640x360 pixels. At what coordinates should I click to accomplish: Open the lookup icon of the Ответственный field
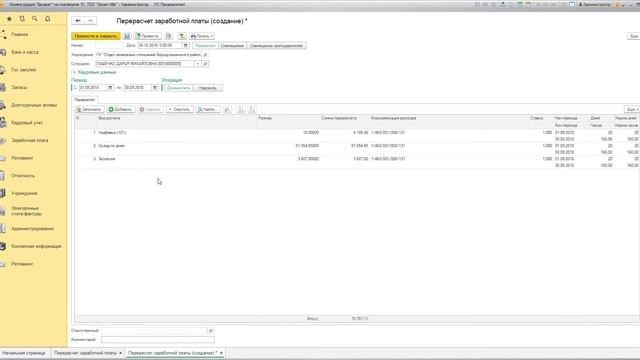[211, 331]
